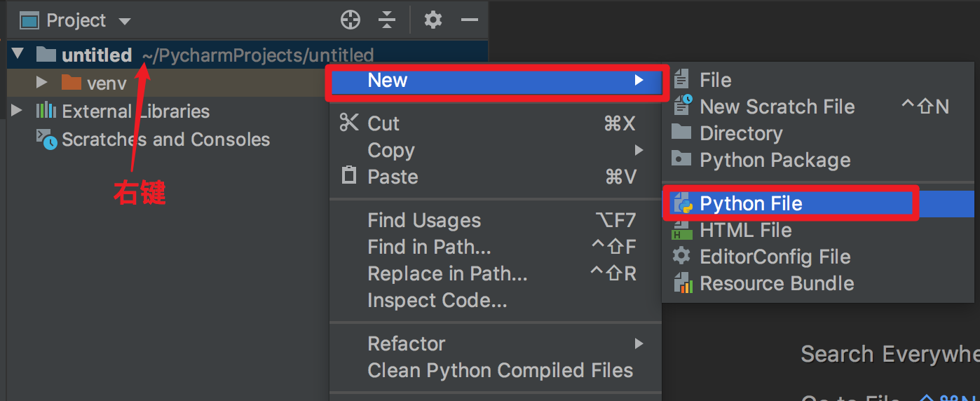Open the Refactor submenu
This screenshot has height=401, width=980.
click(407, 344)
